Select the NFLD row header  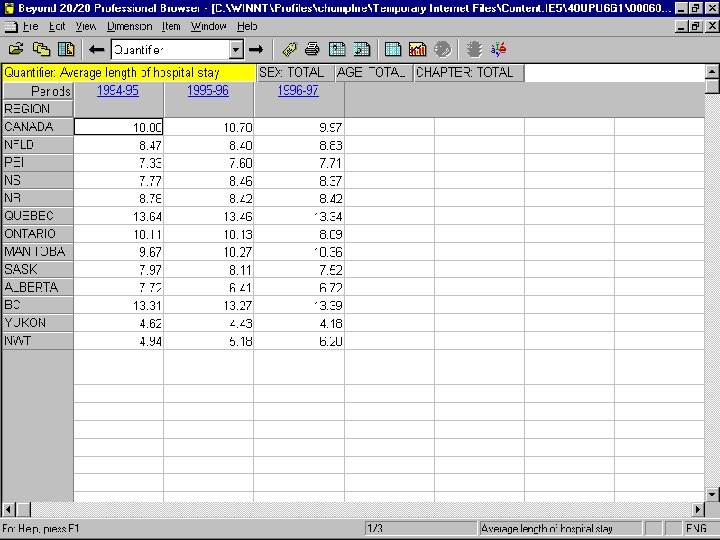38,145
